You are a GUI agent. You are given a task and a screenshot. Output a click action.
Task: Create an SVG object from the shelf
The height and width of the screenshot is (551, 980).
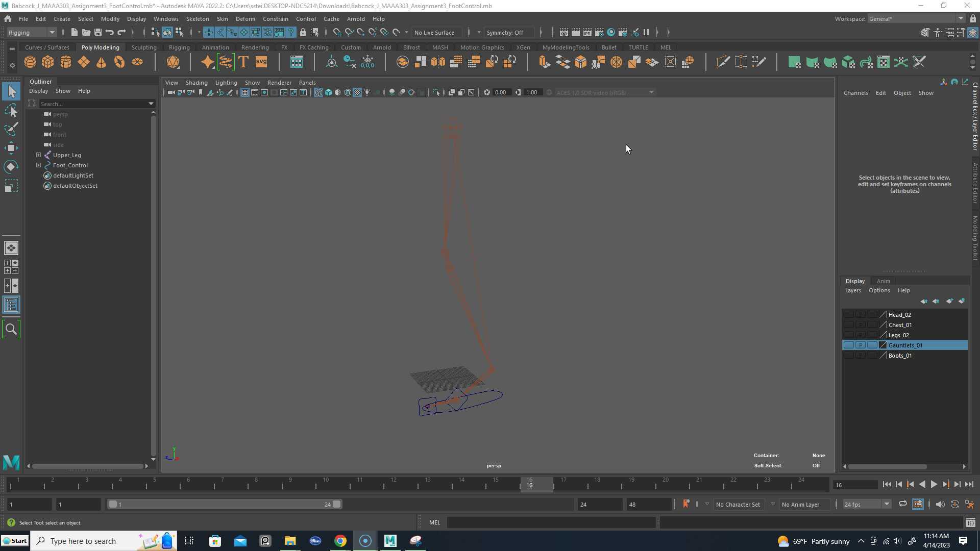pos(261,62)
